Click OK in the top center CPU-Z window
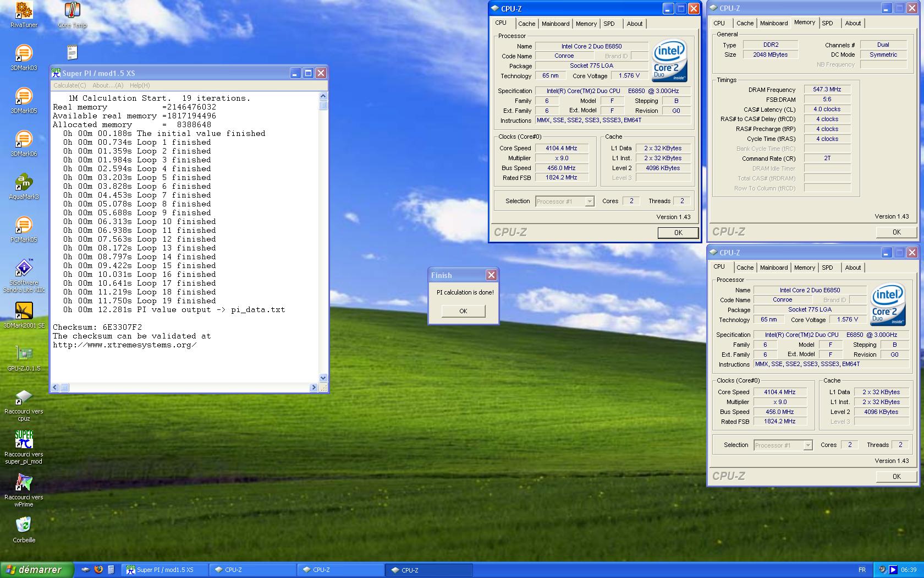The image size is (924, 578). pyautogui.click(x=678, y=233)
